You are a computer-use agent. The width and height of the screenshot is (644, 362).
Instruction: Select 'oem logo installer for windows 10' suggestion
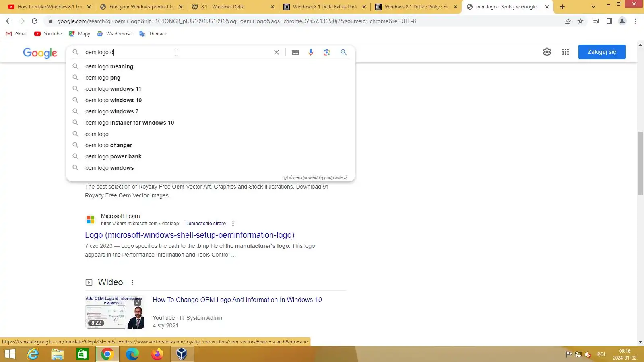[x=211, y=123]
